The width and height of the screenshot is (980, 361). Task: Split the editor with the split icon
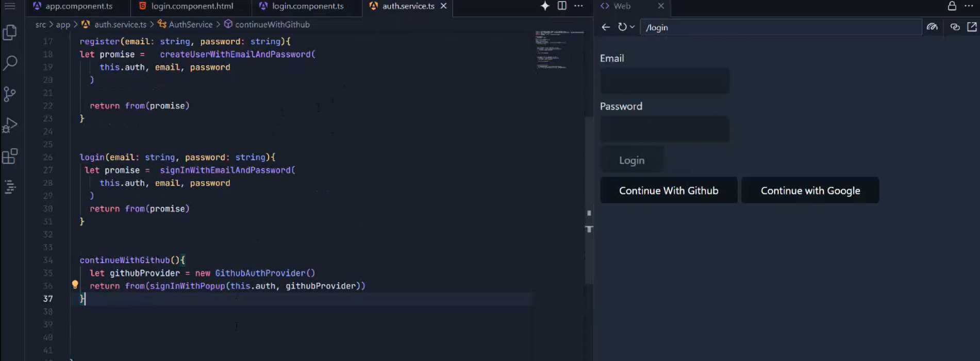[x=562, y=6]
